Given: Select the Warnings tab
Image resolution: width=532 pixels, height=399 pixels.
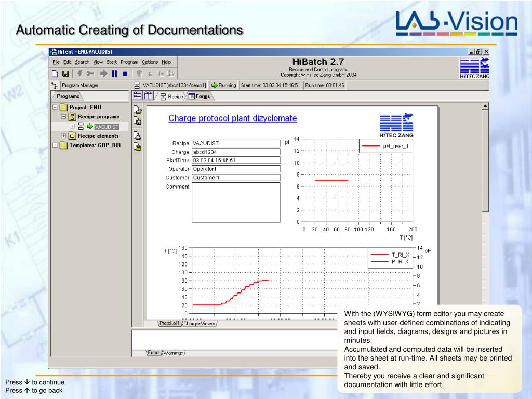Looking at the screenshot, I should click(174, 353).
